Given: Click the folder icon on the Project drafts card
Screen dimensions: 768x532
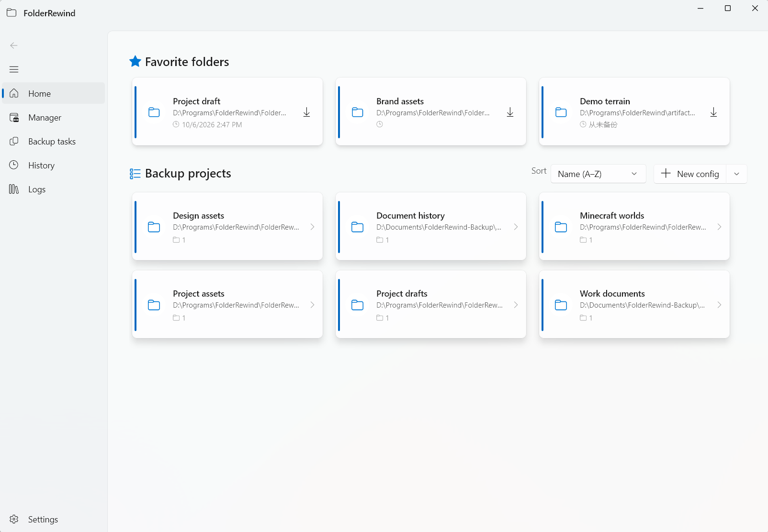Looking at the screenshot, I should (x=358, y=305).
